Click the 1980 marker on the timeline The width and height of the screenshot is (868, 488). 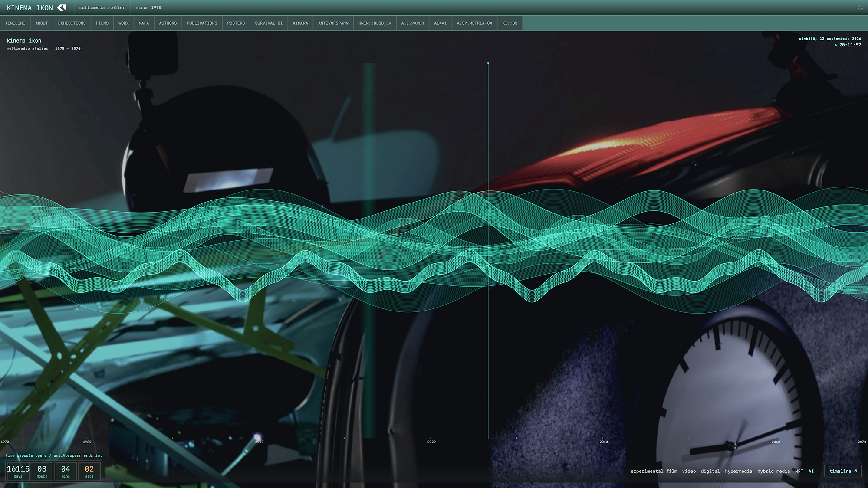87,442
